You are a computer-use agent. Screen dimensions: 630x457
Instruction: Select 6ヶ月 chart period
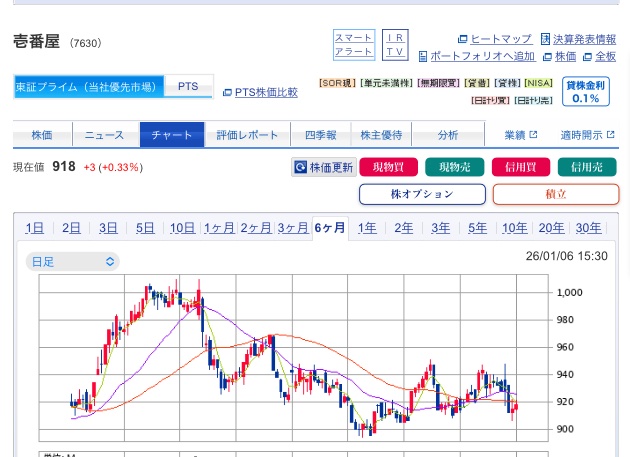point(330,228)
